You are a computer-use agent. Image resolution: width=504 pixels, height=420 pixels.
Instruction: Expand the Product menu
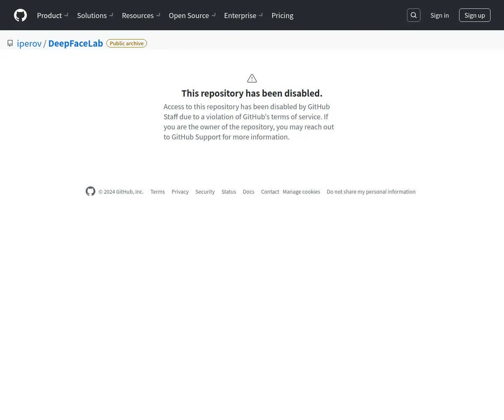click(52, 15)
